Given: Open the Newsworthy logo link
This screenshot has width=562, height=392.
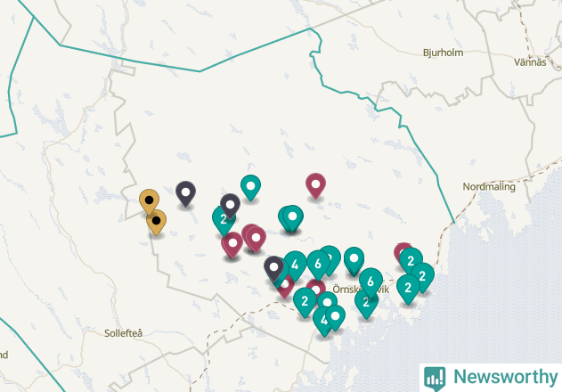Looking at the screenshot, I should [x=491, y=378].
